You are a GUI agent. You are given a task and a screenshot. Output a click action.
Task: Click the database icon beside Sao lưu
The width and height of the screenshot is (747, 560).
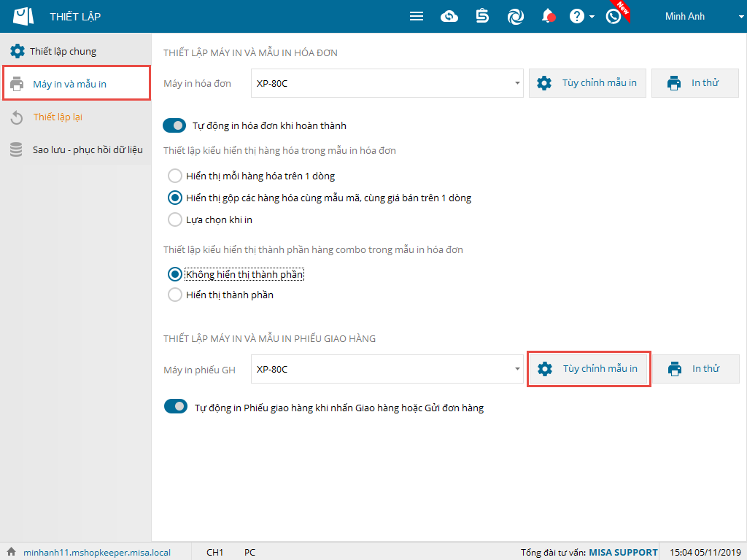(x=16, y=149)
